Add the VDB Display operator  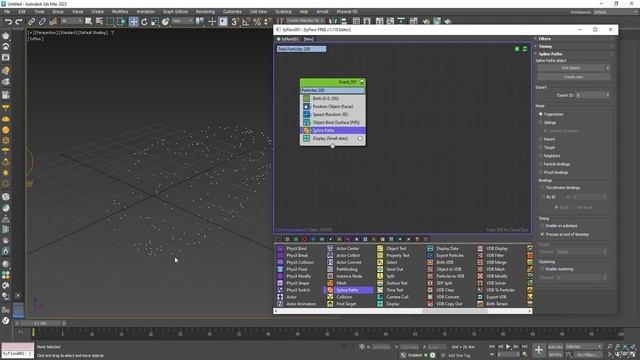pos(497,248)
